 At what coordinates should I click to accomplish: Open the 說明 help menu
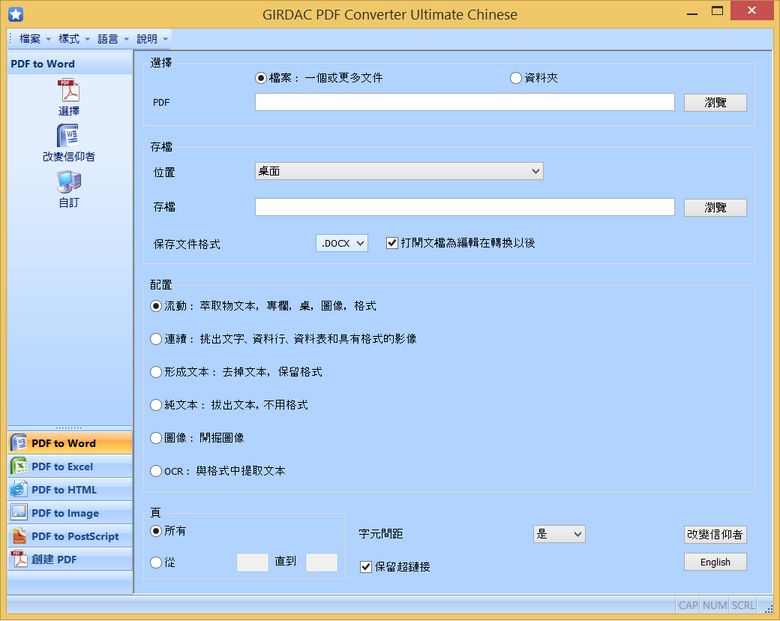click(151, 39)
